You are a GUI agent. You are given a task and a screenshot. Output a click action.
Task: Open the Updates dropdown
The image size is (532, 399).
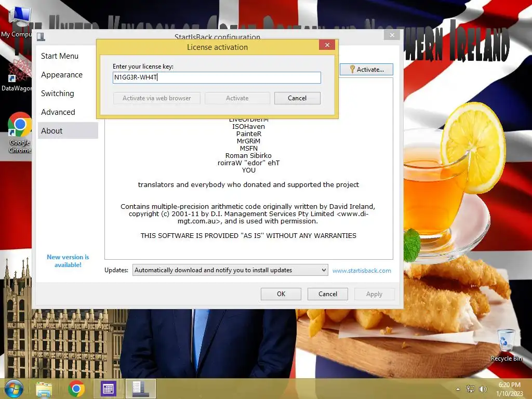pyautogui.click(x=230, y=270)
